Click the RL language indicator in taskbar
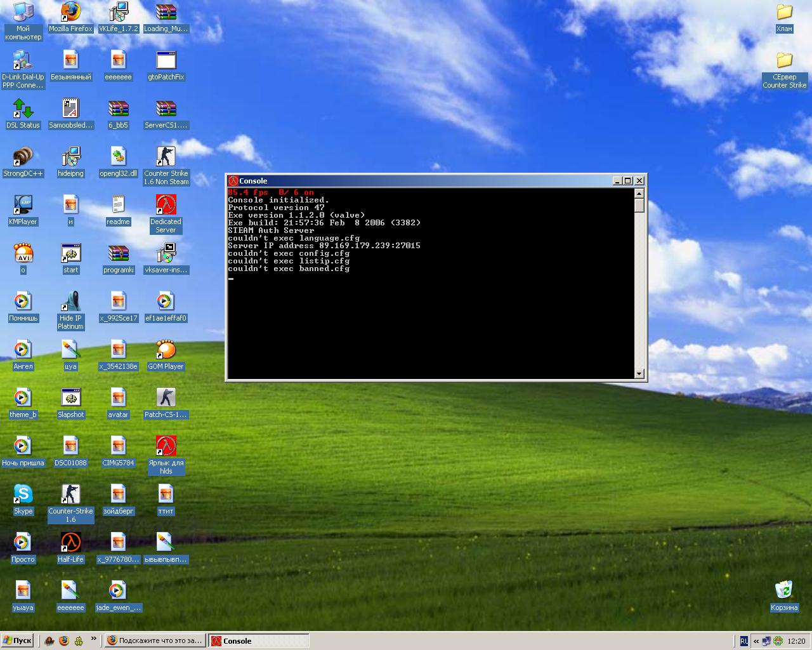The height and width of the screenshot is (650, 812). click(743, 641)
